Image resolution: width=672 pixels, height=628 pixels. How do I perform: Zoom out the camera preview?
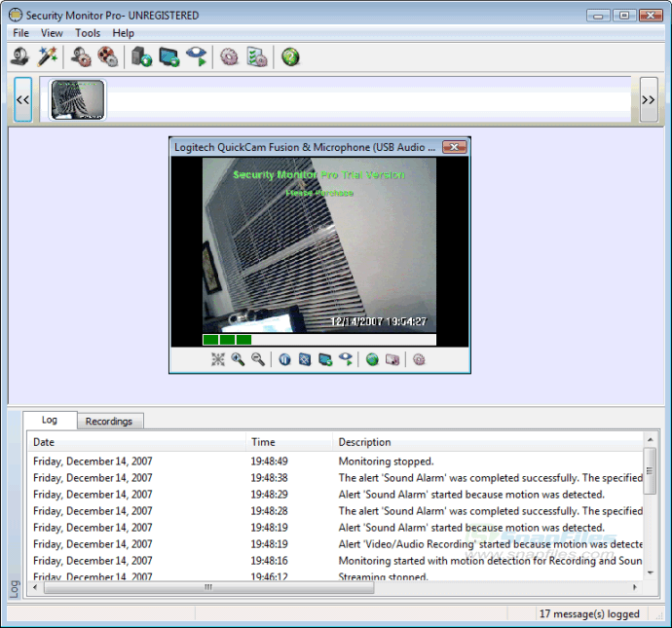pos(258,359)
